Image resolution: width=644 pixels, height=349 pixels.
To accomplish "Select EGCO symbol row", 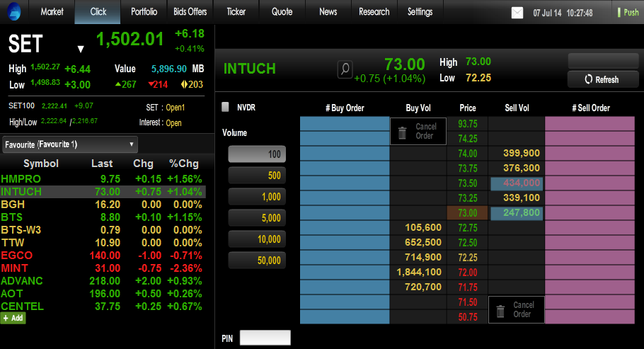I will (x=103, y=256).
